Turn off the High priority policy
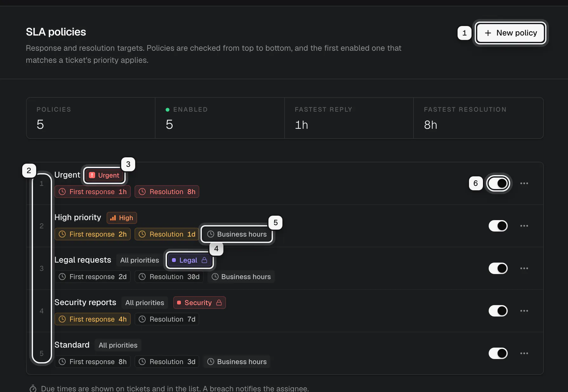 click(498, 226)
